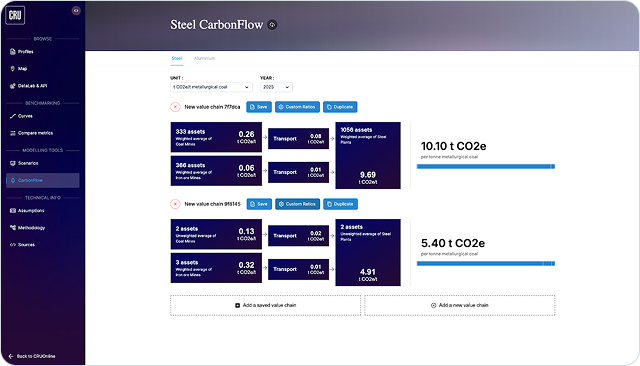Click Transport card showing 0.08 t CO2e/t
The height and width of the screenshot is (366, 640).
point(298,139)
